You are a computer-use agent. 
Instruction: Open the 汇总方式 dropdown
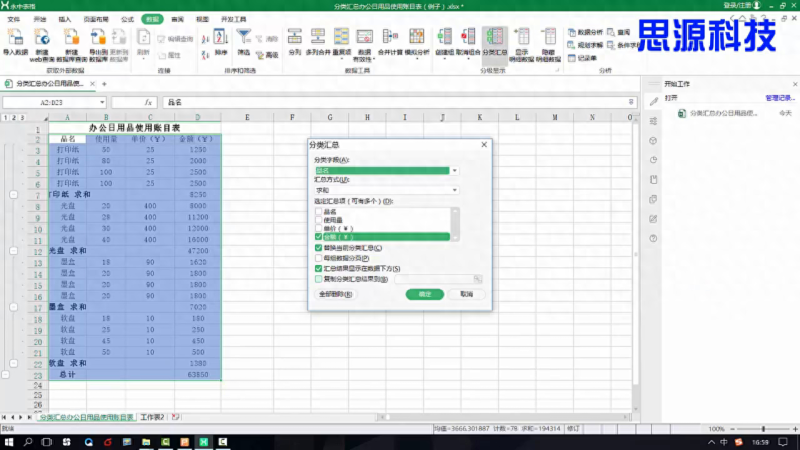click(x=455, y=189)
